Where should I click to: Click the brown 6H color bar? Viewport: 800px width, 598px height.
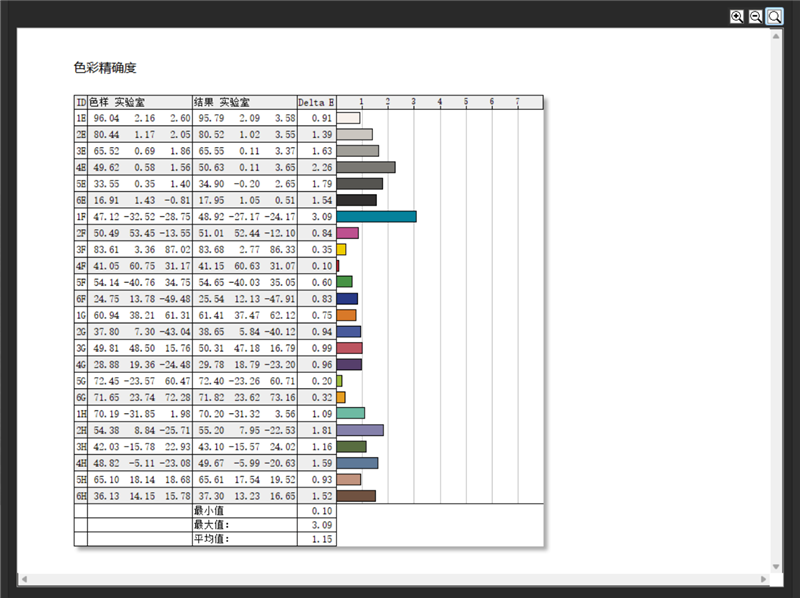point(356,496)
